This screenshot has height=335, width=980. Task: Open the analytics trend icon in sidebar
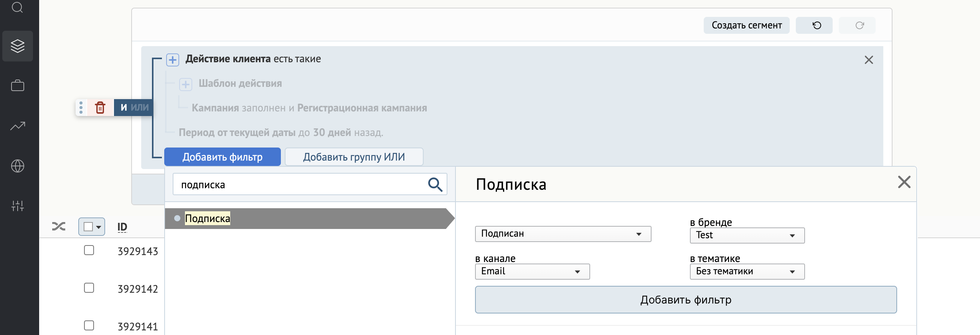[x=18, y=126]
